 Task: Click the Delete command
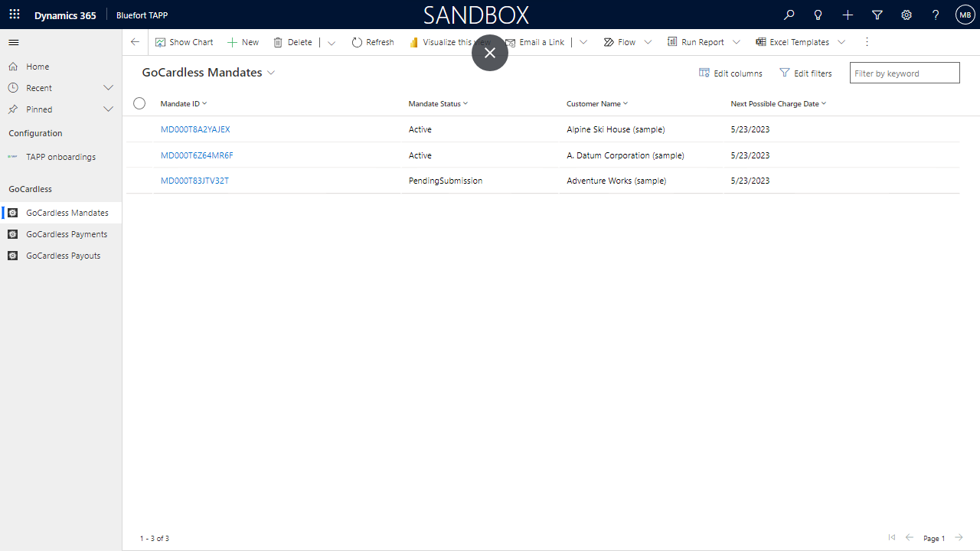coord(292,42)
